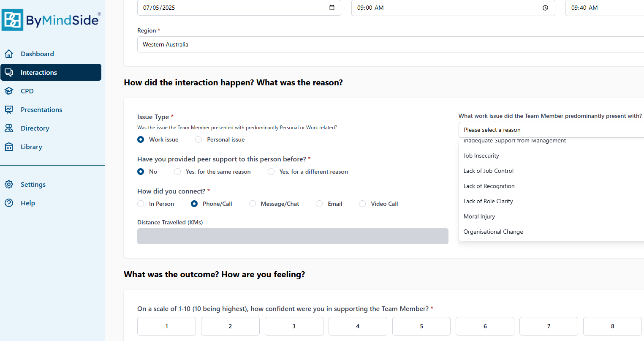
Task: Click the Help question mark icon
Action: click(x=9, y=203)
